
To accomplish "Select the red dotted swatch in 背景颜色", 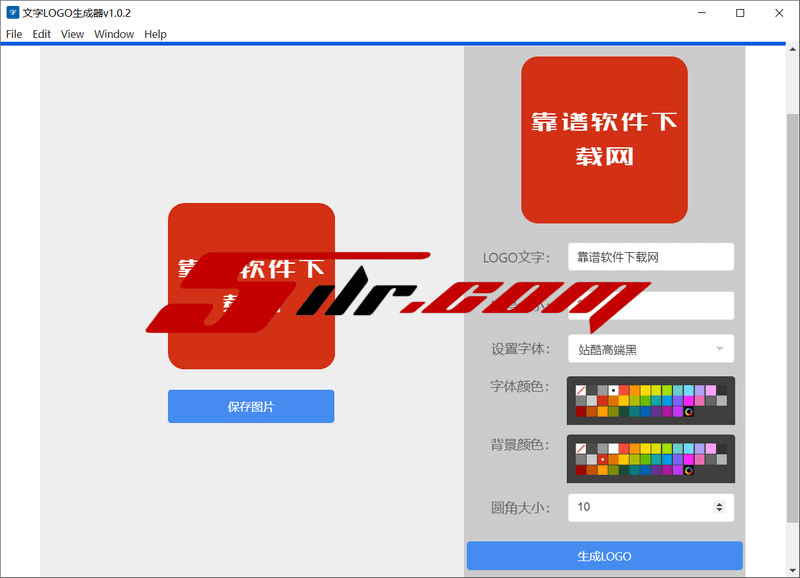I will coord(603,459).
